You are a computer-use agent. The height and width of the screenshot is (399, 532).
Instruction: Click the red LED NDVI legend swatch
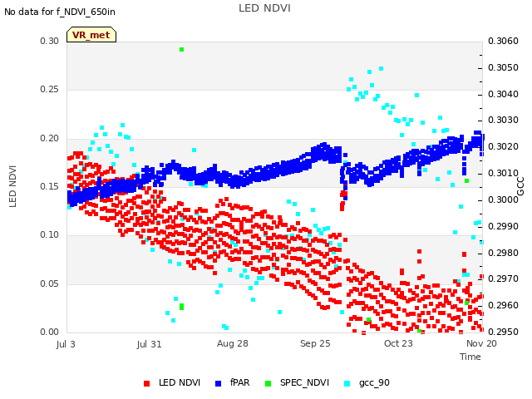[146, 383]
